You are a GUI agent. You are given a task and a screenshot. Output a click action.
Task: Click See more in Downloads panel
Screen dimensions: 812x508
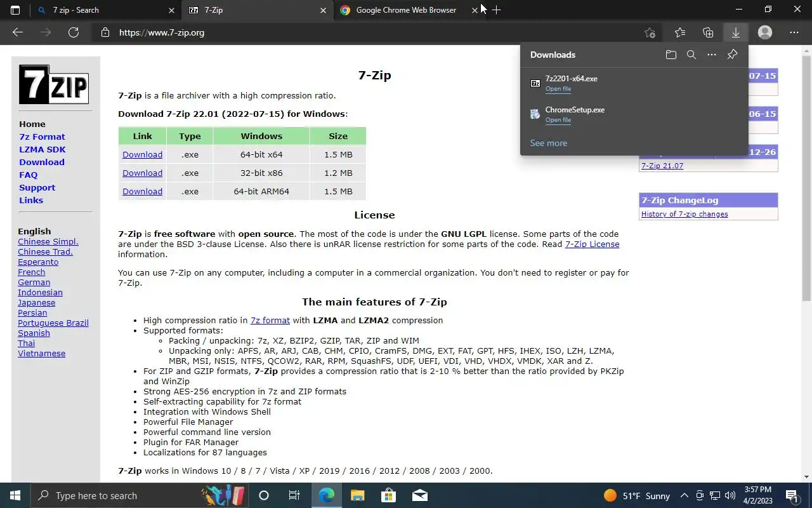549,143
